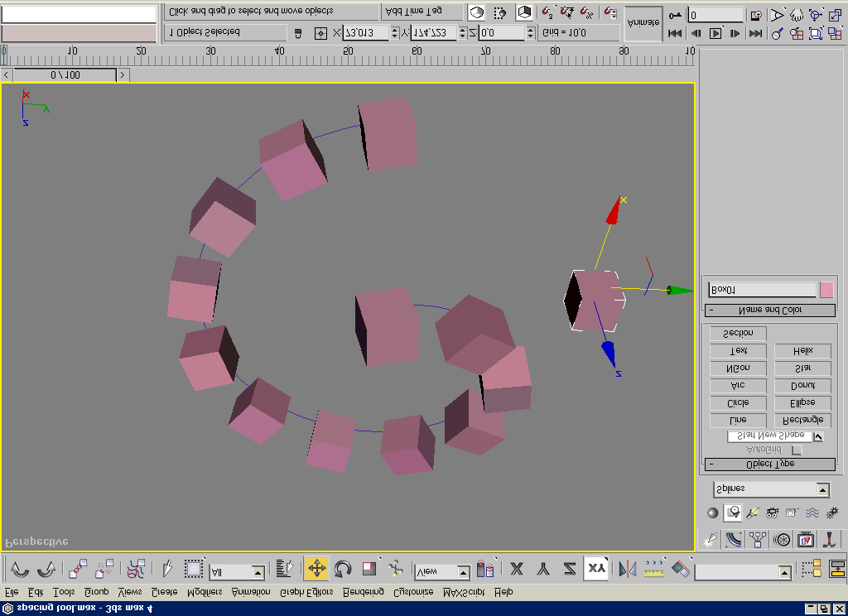Open the Modifiers menu
Viewport: 848px width, 616px height.
click(x=205, y=592)
